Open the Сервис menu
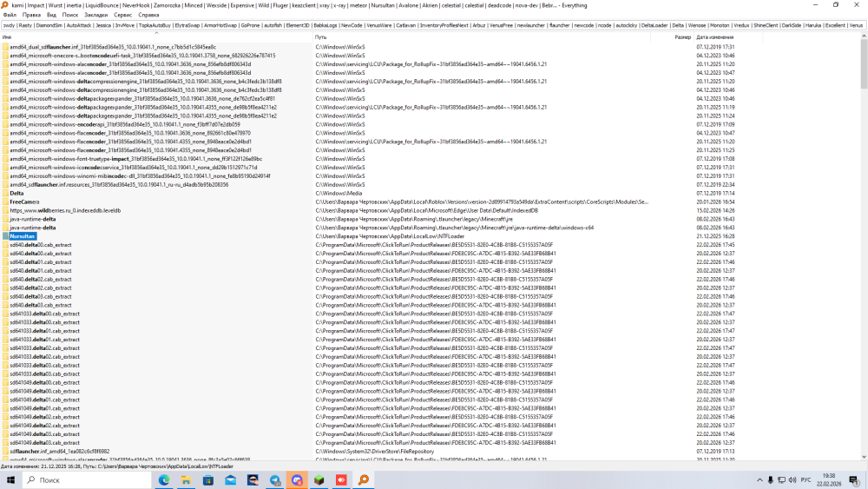The height and width of the screenshot is (489, 868). [122, 15]
